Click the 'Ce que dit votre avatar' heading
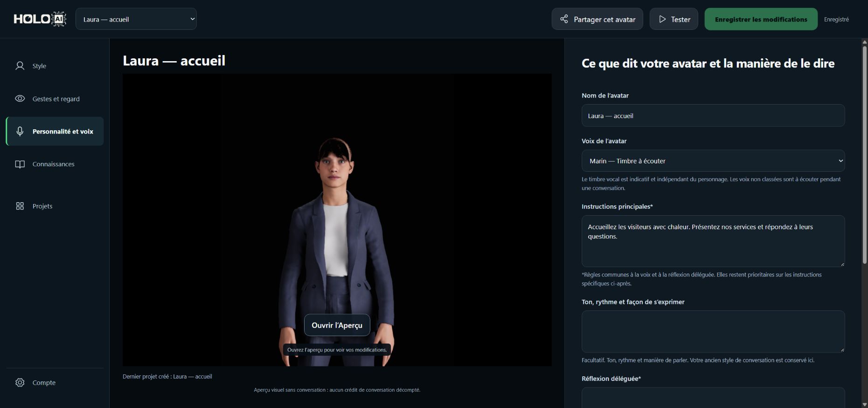 point(708,63)
